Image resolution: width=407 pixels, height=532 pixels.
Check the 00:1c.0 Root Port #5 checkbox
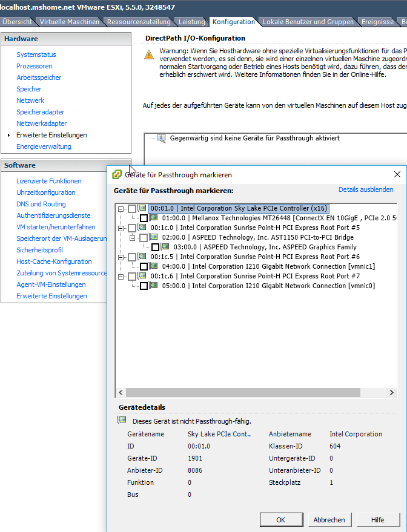click(x=132, y=228)
